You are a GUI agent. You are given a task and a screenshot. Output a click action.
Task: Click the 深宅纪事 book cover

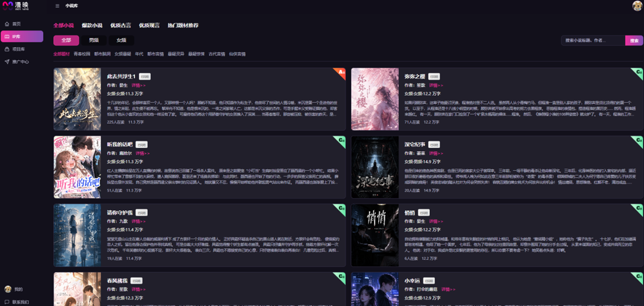tap(375, 167)
